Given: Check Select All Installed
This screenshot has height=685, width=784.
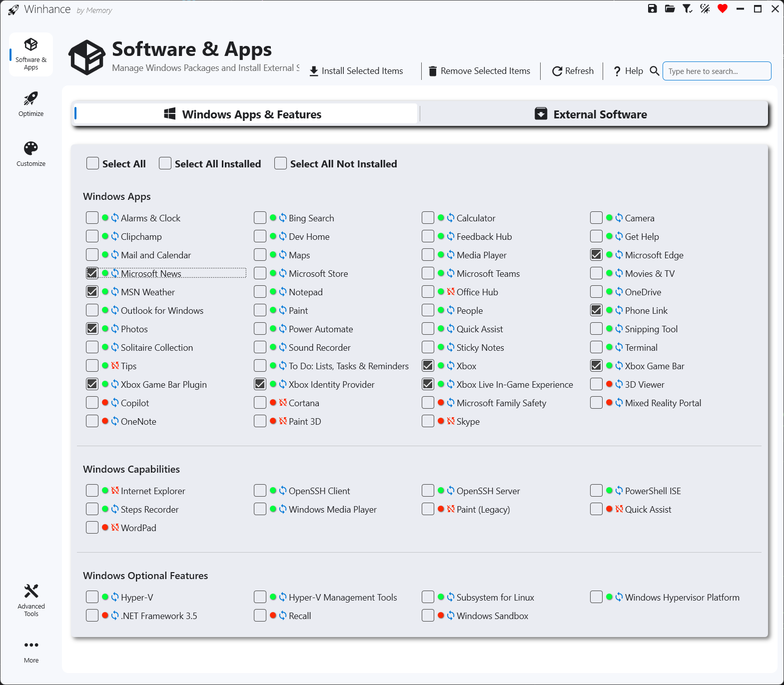Looking at the screenshot, I should coord(165,163).
